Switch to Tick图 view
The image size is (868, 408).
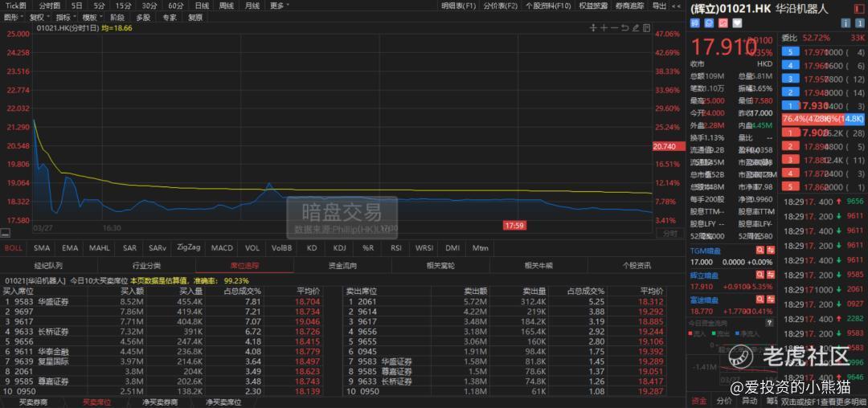click(x=15, y=6)
